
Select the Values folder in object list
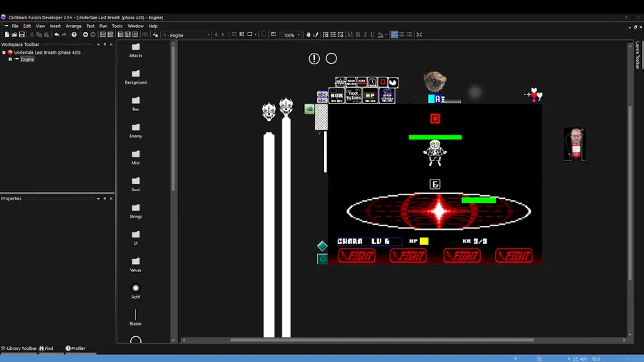135,265
